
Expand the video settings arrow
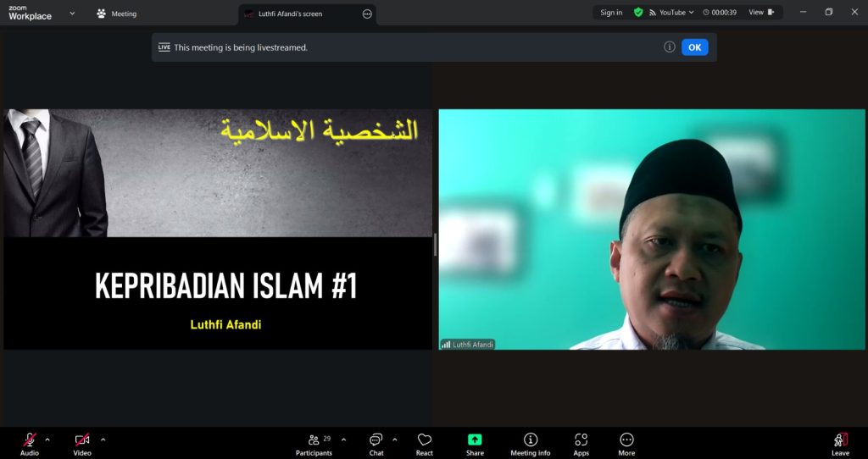click(x=103, y=440)
